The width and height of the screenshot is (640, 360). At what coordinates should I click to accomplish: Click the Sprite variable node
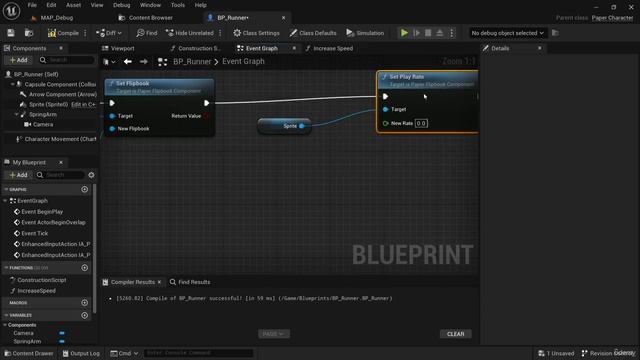284,126
